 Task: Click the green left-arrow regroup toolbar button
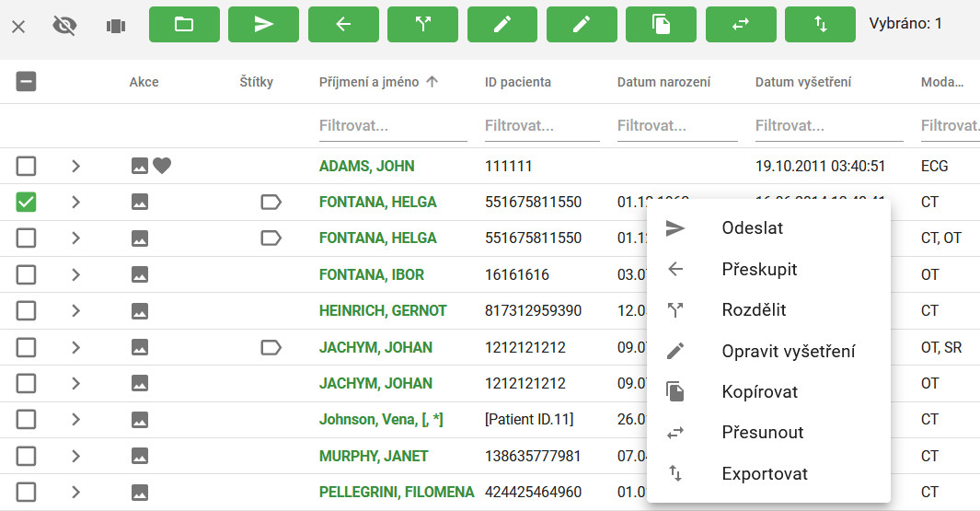(343, 24)
